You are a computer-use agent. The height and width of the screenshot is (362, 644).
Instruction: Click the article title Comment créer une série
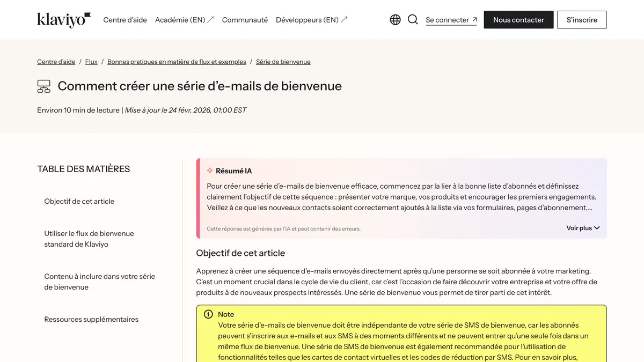tap(200, 86)
